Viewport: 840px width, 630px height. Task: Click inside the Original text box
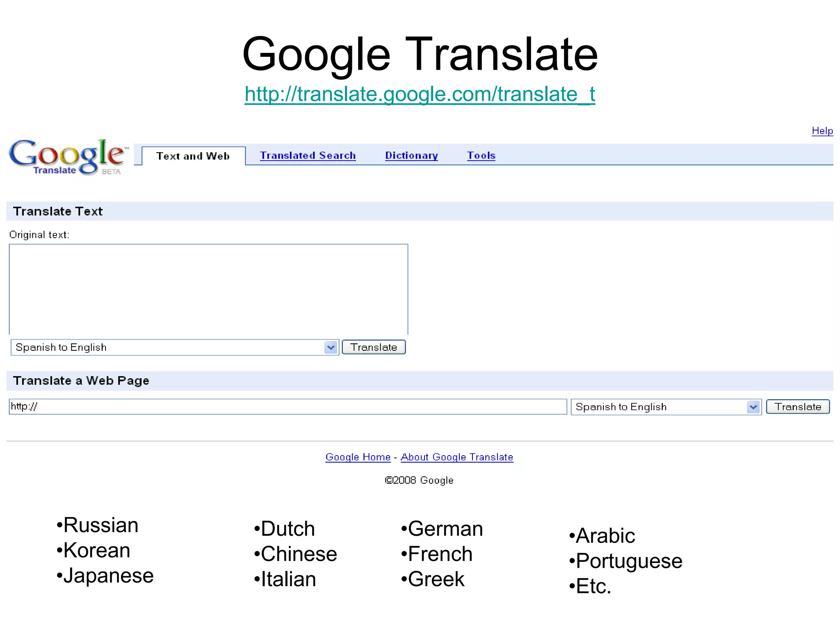[208, 289]
